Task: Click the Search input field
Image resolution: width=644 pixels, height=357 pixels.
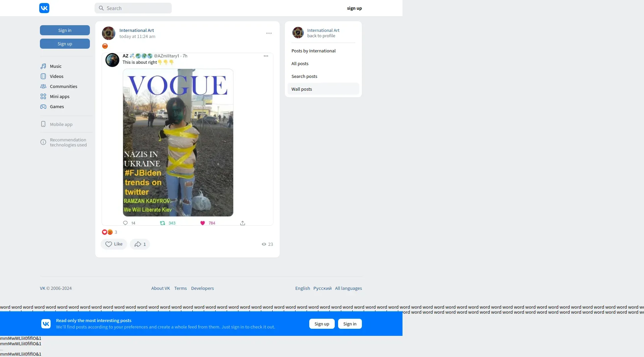Action: (x=133, y=8)
